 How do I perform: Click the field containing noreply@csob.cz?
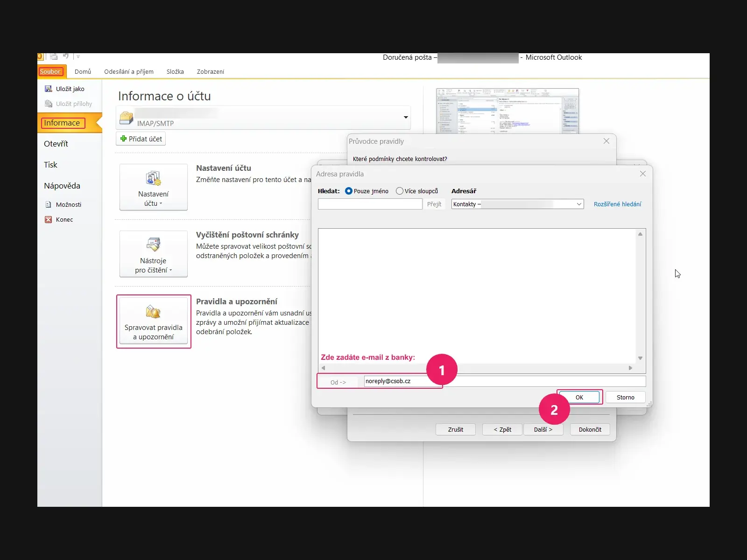[x=505, y=381]
